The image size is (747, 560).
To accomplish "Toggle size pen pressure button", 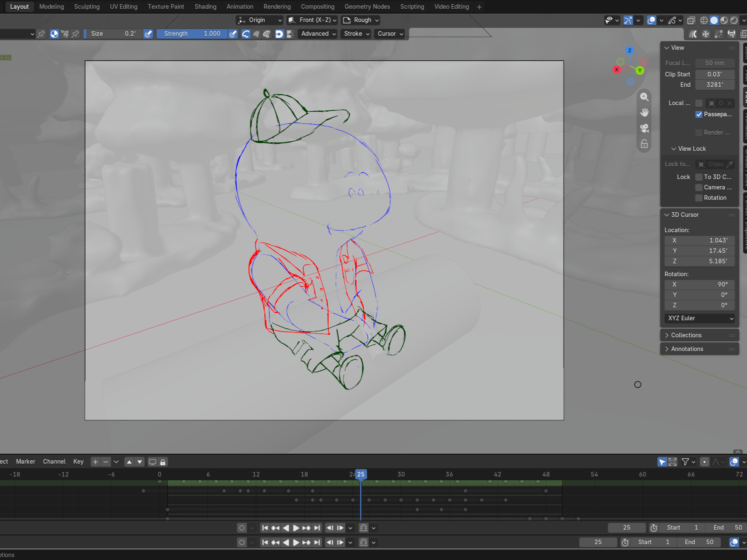I will click(148, 34).
